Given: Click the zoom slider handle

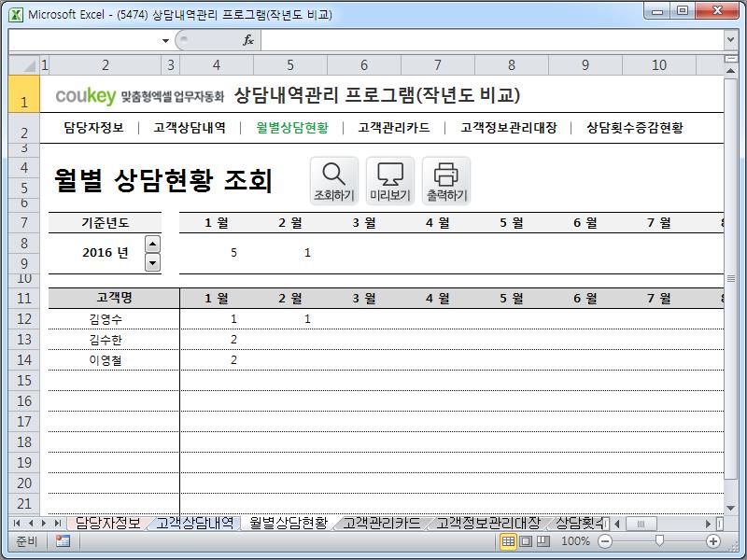Looking at the screenshot, I should 659,540.
